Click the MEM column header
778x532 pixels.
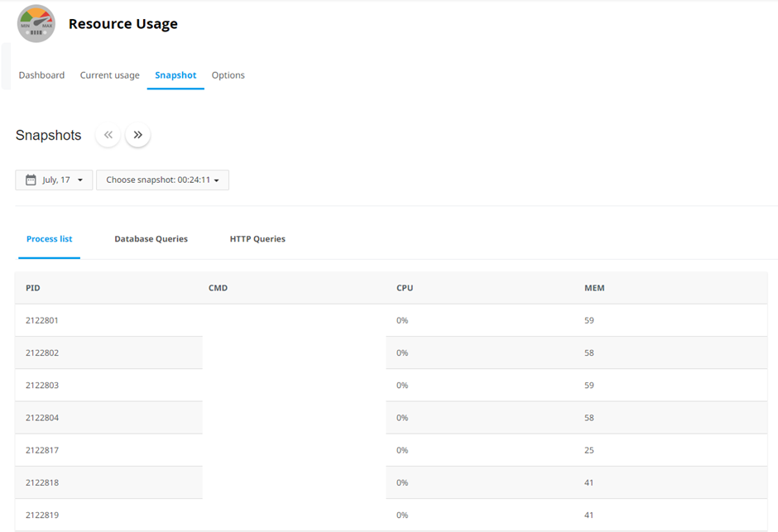(x=594, y=288)
